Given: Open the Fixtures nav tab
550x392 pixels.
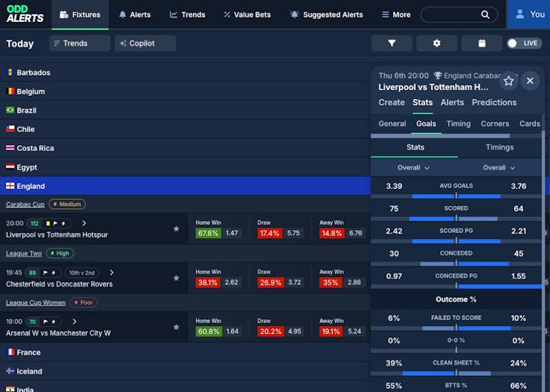Looking at the screenshot, I should 80,15.
